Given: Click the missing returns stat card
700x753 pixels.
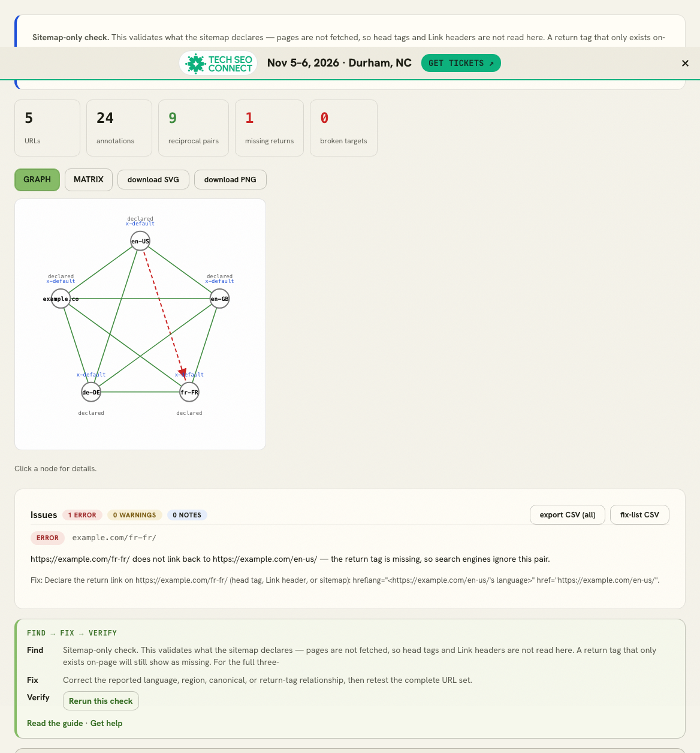Looking at the screenshot, I should point(269,128).
